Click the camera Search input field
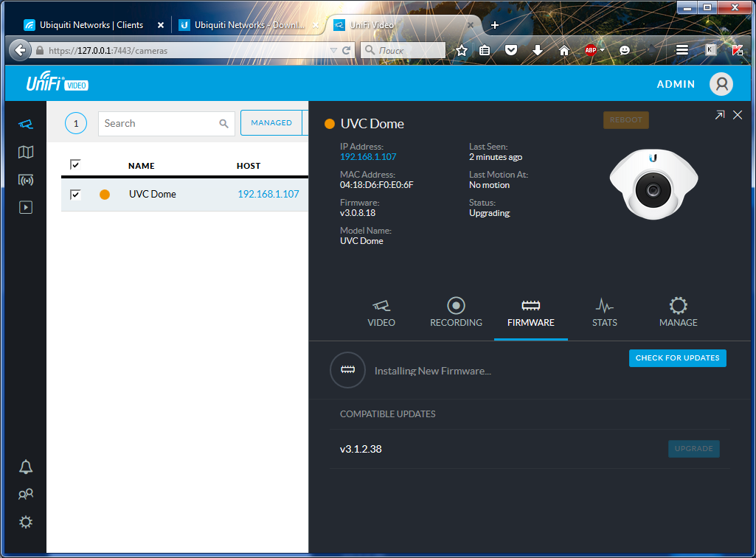The height and width of the screenshot is (558, 756). (159, 124)
